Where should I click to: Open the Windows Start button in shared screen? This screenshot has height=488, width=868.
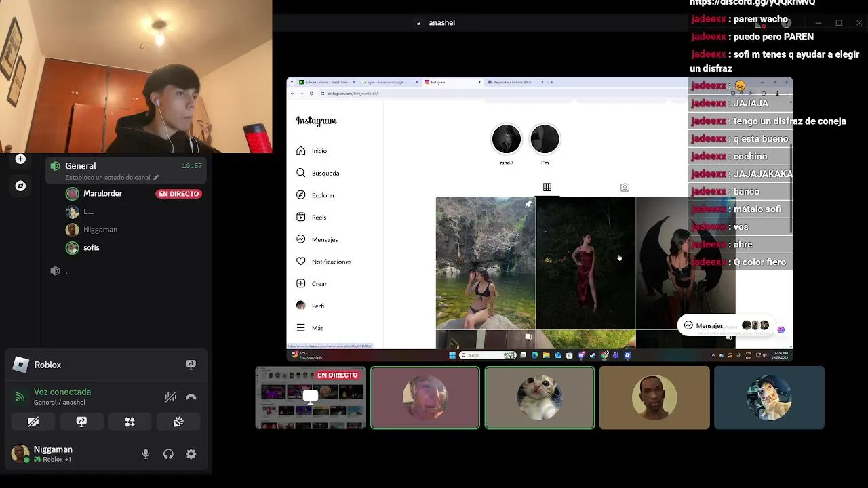(452, 355)
